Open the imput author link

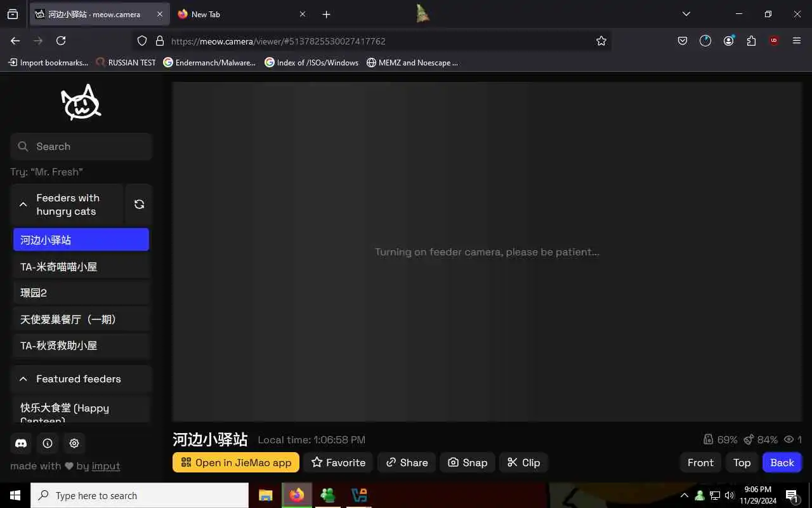pos(106,465)
